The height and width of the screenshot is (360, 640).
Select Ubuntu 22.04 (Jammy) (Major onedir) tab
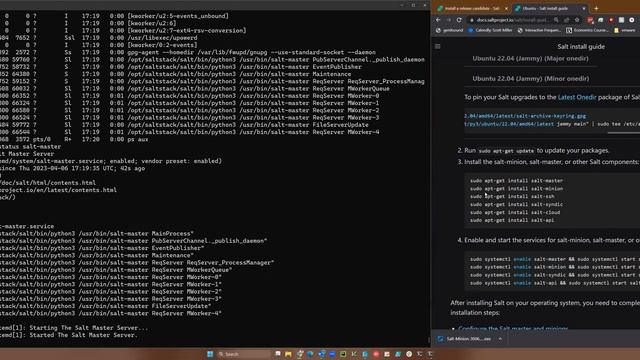pos(530,58)
